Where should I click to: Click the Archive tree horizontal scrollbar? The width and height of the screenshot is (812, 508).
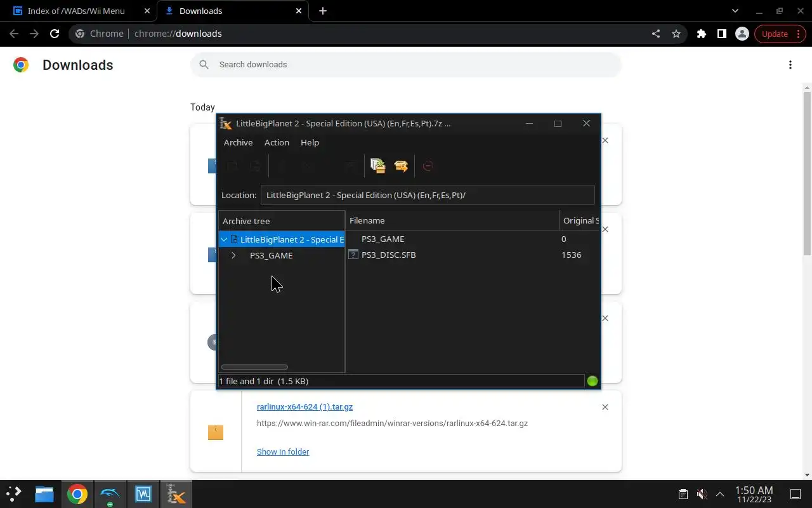pos(254,367)
